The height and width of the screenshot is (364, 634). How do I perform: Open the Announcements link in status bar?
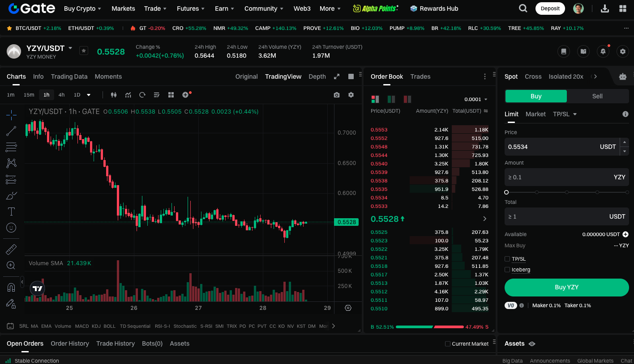pos(550,361)
